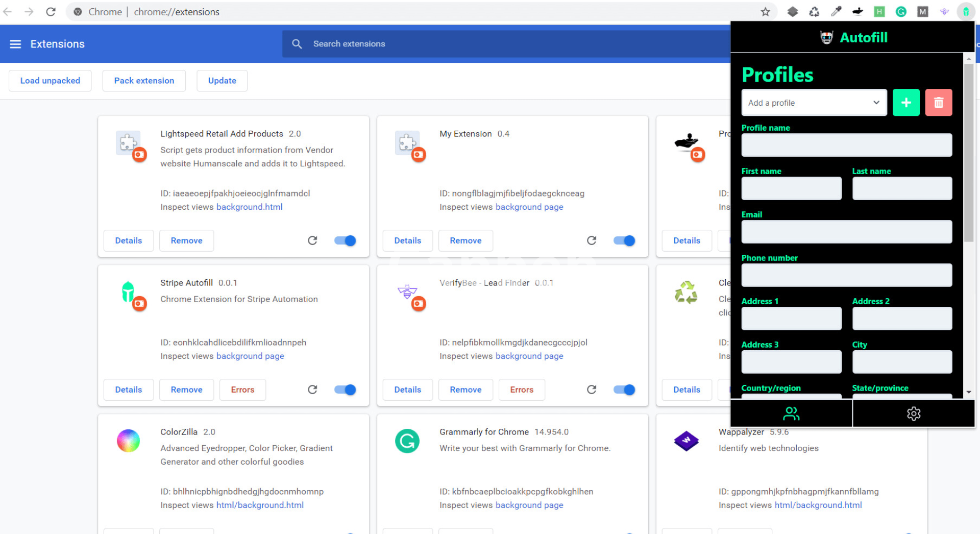Click the Load unpacked button
This screenshot has width=980, height=534.
pyautogui.click(x=50, y=81)
